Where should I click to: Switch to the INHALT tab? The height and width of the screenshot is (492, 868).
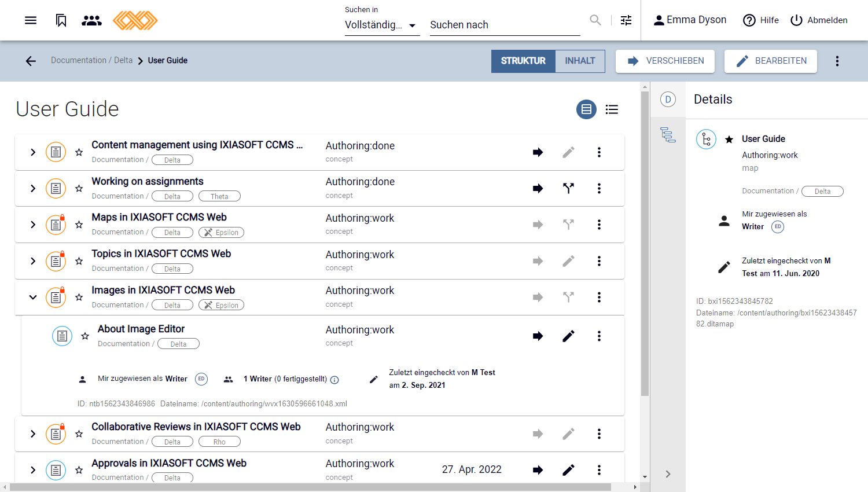click(580, 61)
